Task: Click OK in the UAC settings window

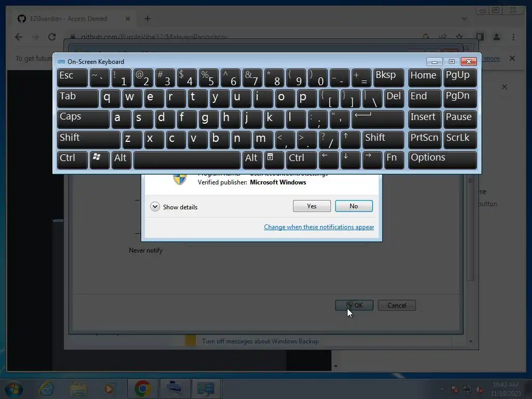Action: (354, 305)
